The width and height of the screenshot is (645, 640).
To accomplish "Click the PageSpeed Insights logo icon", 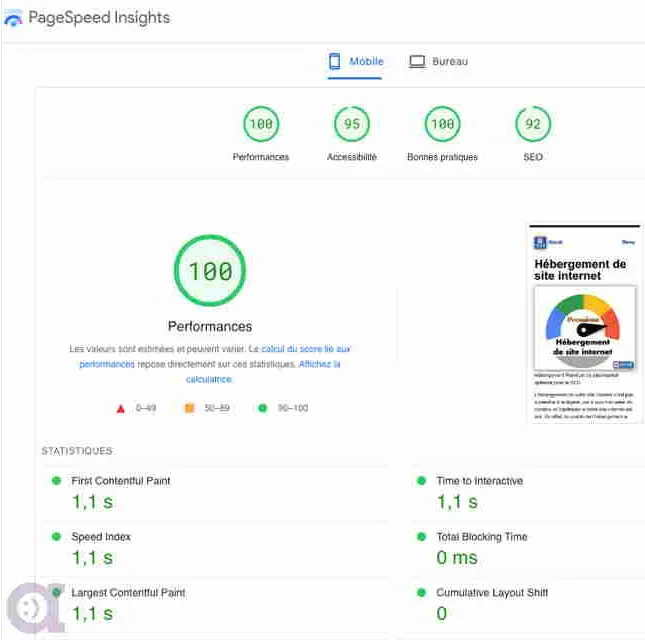I will click(13, 19).
